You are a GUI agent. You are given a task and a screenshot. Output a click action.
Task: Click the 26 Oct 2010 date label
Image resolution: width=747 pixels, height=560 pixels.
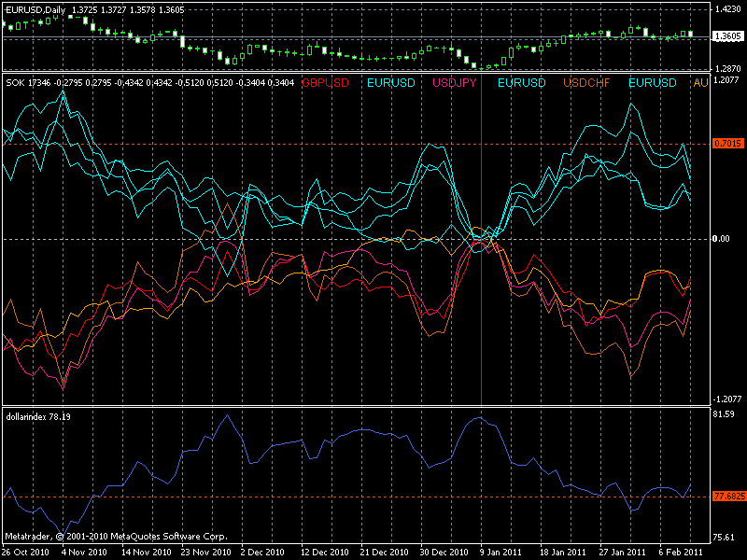[26, 553]
